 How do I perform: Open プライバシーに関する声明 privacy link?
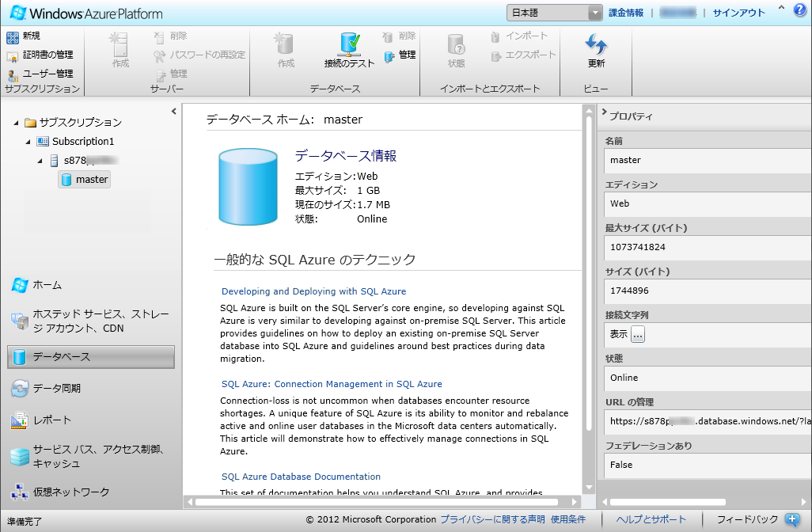[492, 519]
